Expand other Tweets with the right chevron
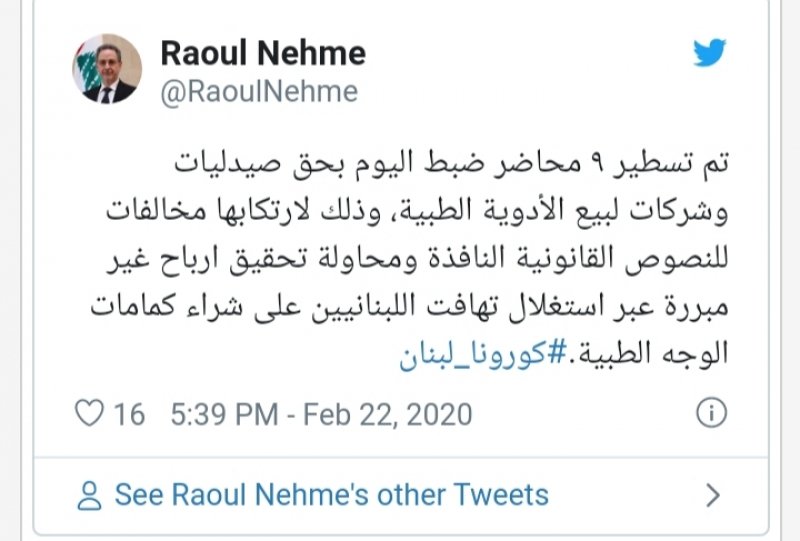Screen dimensions: 800x541 click(x=713, y=494)
